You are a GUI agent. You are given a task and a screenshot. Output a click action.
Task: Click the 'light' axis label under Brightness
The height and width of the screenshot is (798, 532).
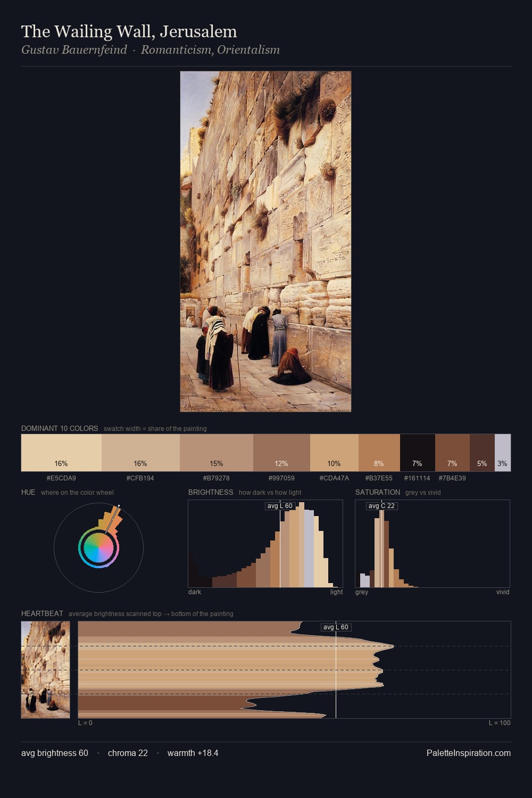pos(337,592)
